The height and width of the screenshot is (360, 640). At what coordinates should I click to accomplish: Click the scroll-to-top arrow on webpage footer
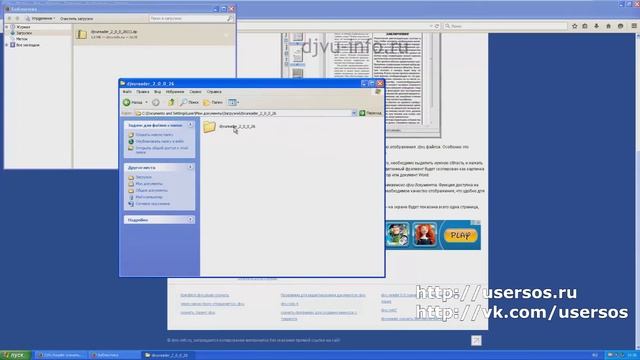point(476,340)
